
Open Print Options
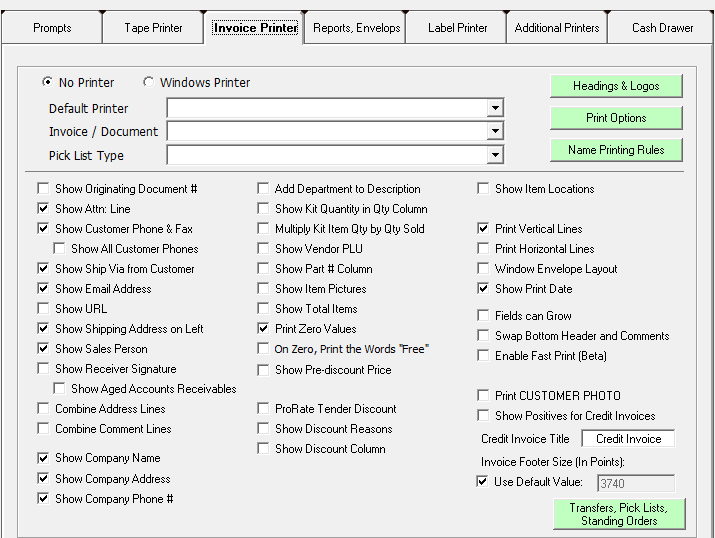[x=616, y=118]
